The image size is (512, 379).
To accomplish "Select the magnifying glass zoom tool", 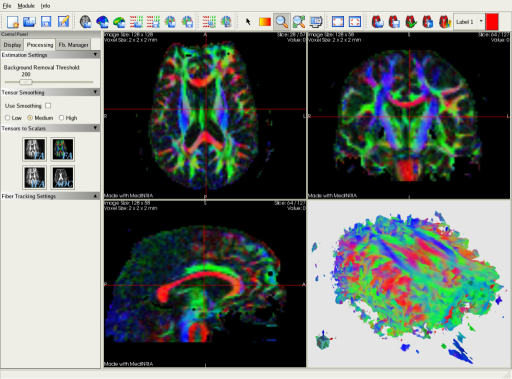I will pyautogui.click(x=282, y=22).
